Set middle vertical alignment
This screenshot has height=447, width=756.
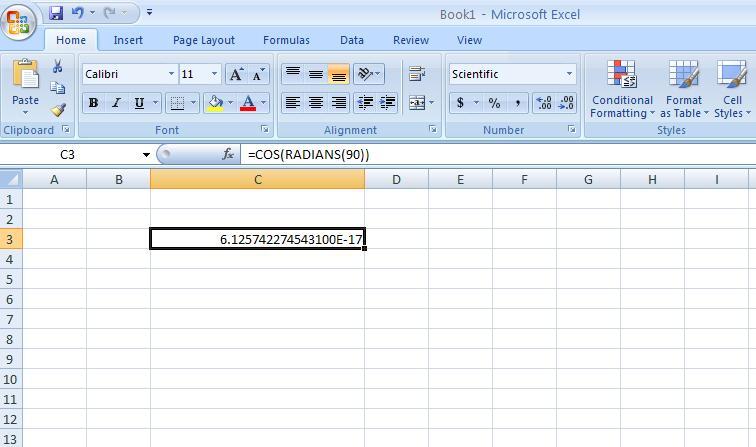coord(316,74)
